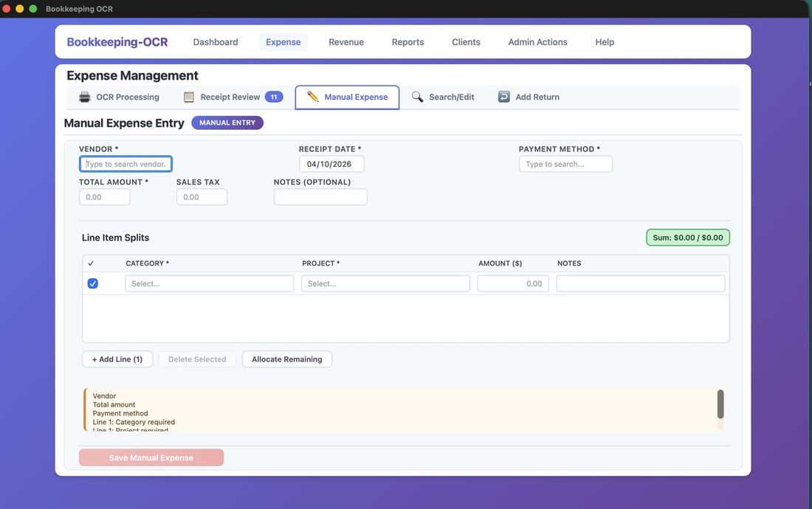This screenshot has width=812, height=509.
Task: Click the 11 count badge on Receipt Review
Action: pos(272,96)
